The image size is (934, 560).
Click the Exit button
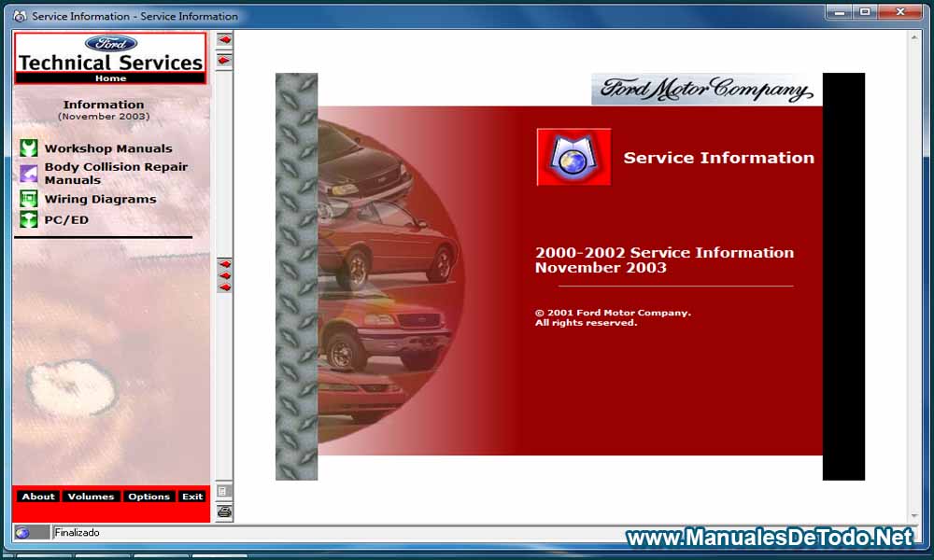coord(192,497)
